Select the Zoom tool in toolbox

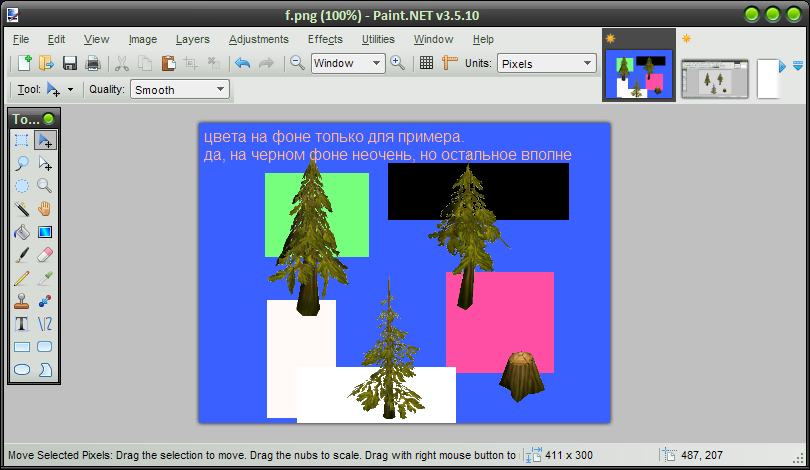(45, 186)
